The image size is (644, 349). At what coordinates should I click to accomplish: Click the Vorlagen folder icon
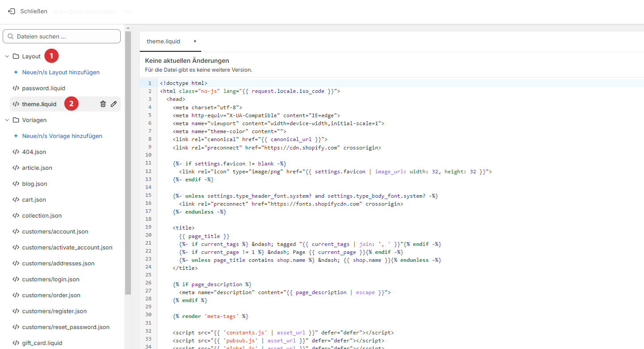coord(16,120)
